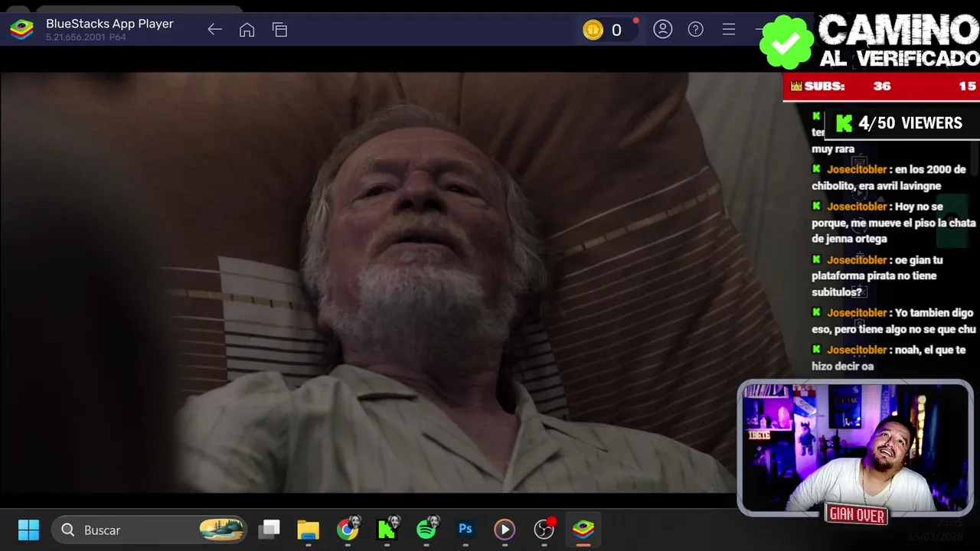Click the landscape image in search box

click(x=221, y=530)
